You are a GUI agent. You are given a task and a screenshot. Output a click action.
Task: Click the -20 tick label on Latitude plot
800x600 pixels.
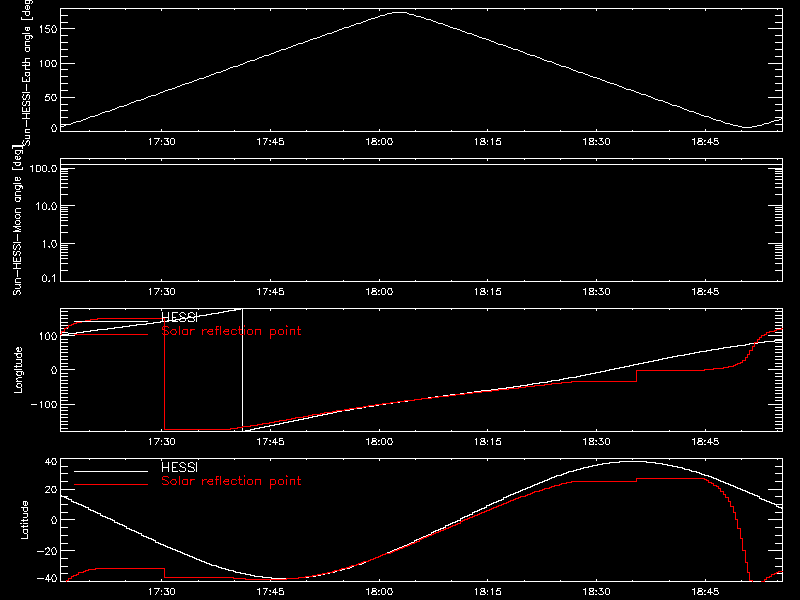click(x=47, y=551)
